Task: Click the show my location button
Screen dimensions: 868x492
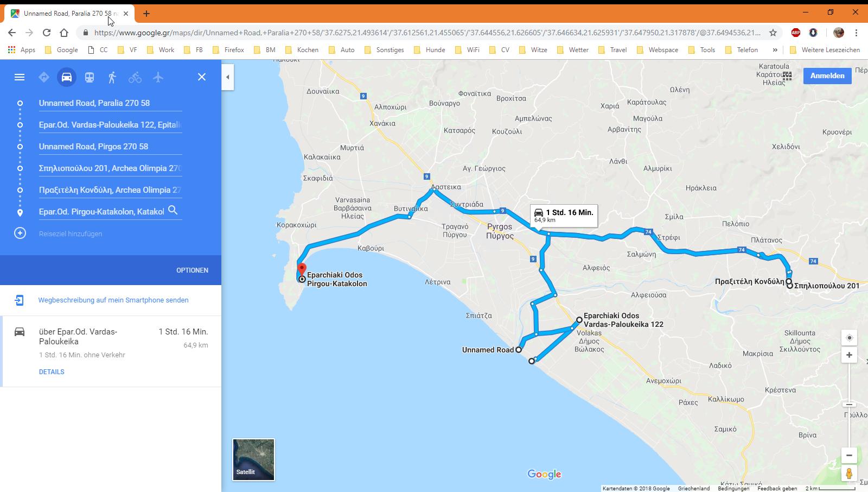Action: tap(849, 338)
